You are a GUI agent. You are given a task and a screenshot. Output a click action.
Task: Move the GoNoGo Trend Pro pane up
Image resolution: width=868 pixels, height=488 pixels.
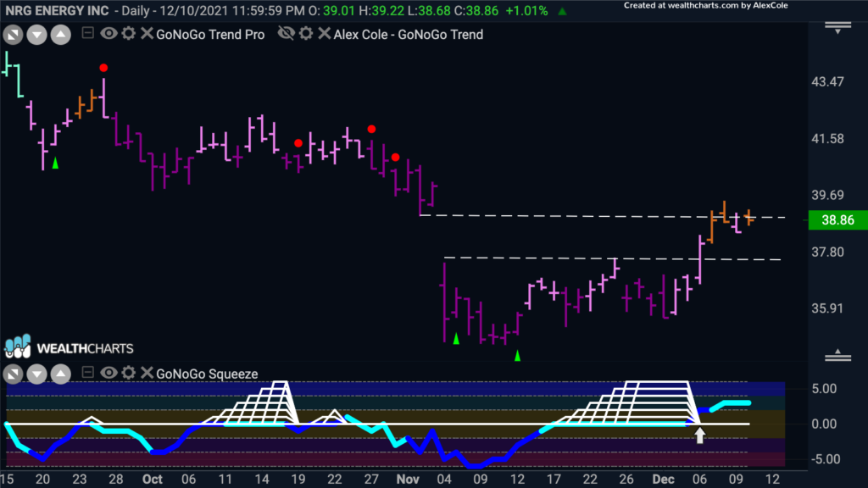click(61, 35)
